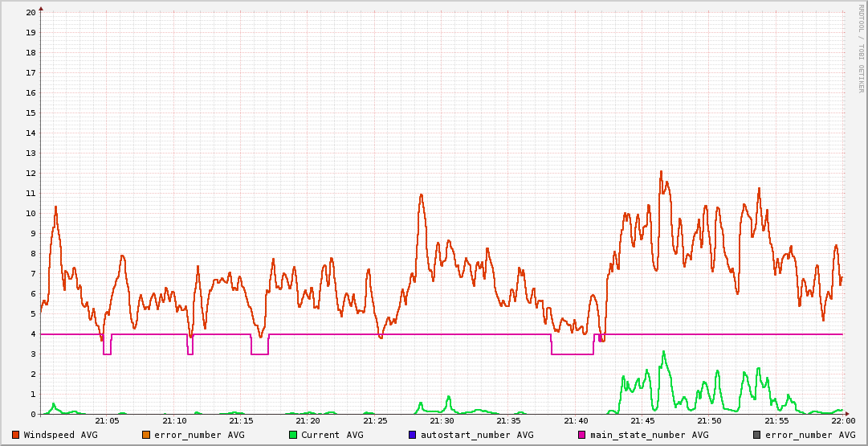The width and height of the screenshot is (868, 446).
Task: Select the Current AVG legend label
Action: (332, 435)
